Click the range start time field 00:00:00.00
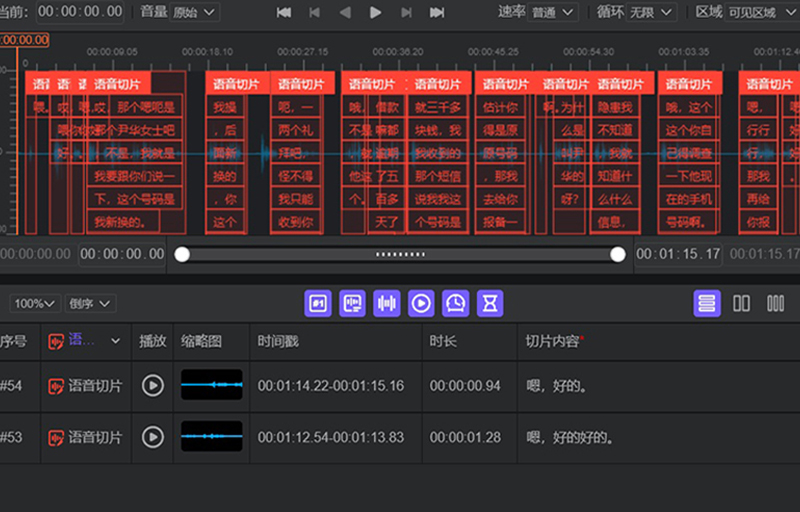Image resolution: width=800 pixels, height=512 pixels. [x=122, y=254]
